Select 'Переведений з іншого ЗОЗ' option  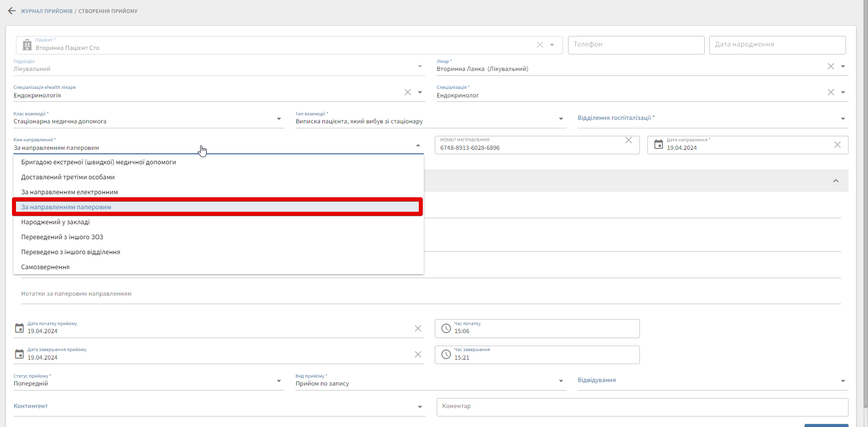pos(62,237)
